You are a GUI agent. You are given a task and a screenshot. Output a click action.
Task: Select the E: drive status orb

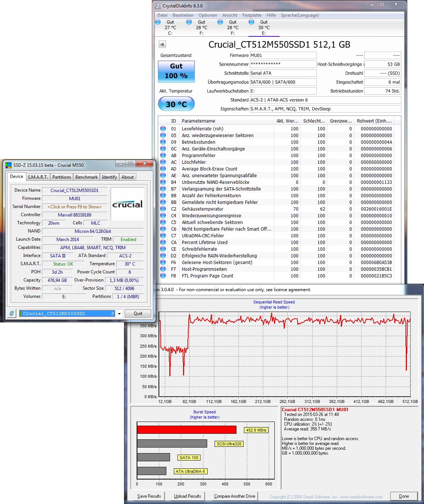(252, 22)
